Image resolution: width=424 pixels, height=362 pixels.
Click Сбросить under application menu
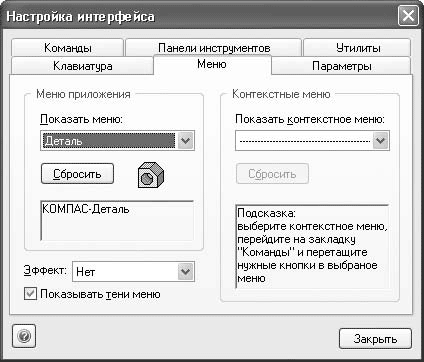77,173
